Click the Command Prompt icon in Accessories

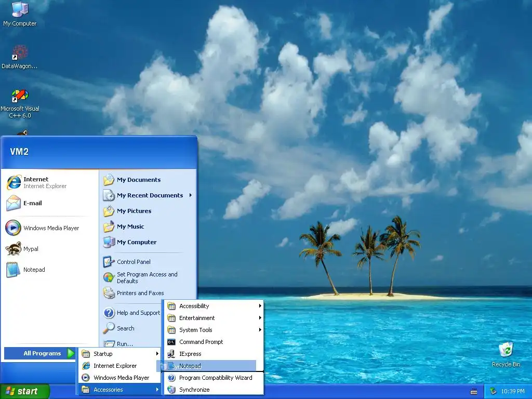[171, 342]
